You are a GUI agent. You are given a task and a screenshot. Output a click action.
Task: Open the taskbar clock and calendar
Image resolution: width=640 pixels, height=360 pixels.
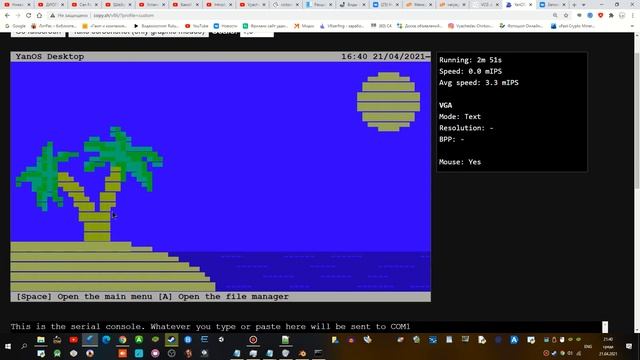click(x=608, y=347)
